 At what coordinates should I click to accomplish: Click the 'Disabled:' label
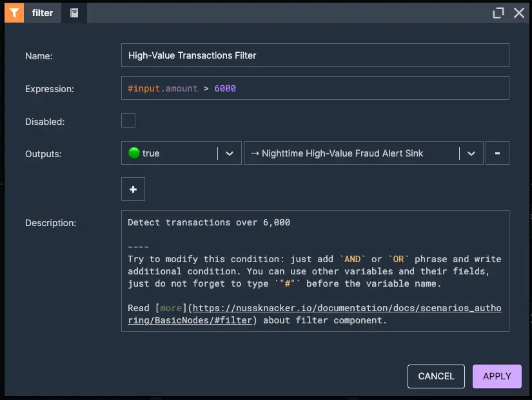click(44, 122)
